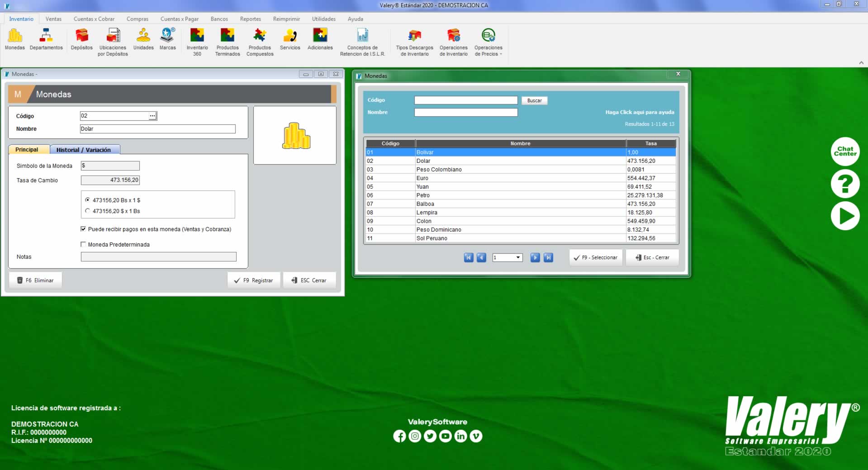Open the Depósitos ribbon icon

pos(82,39)
